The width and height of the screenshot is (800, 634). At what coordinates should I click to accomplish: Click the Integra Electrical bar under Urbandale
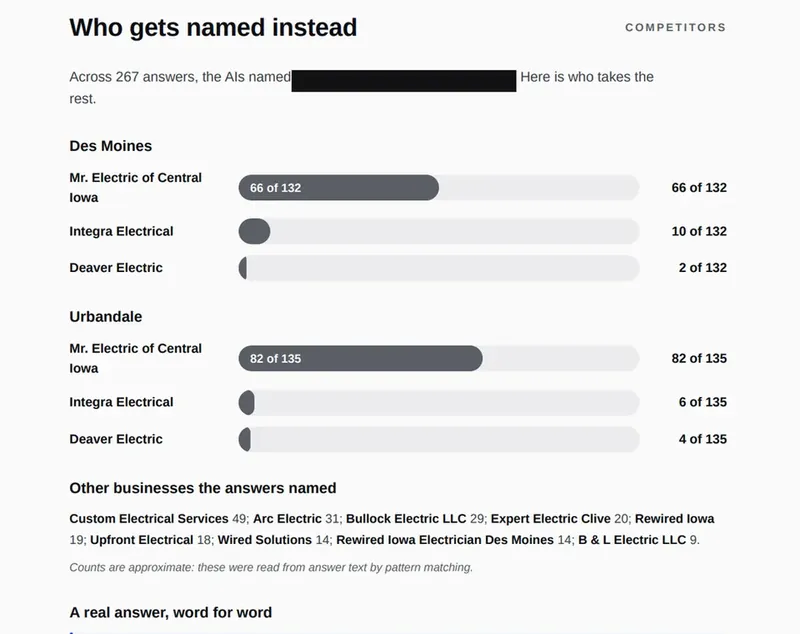(439, 402)
